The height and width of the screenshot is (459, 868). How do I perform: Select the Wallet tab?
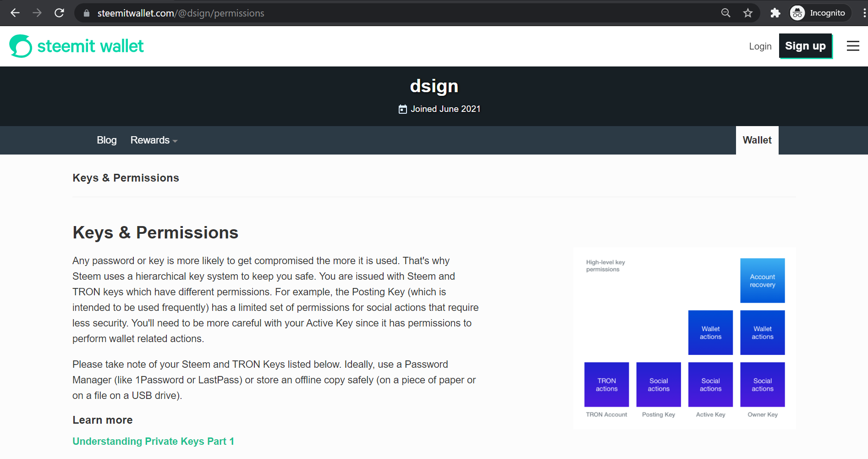click(757, 140)
